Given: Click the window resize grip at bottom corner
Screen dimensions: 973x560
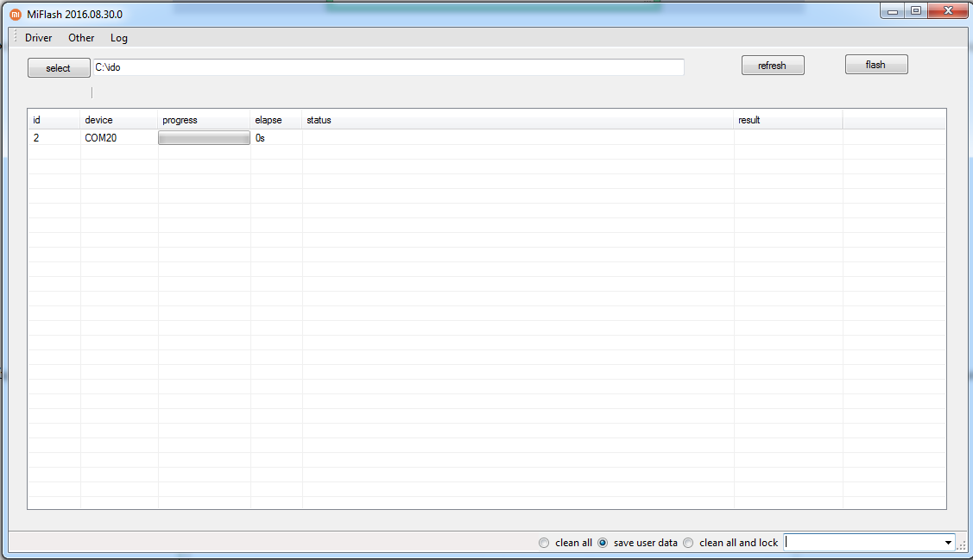Looking at the screenshot, I should 961,545.
